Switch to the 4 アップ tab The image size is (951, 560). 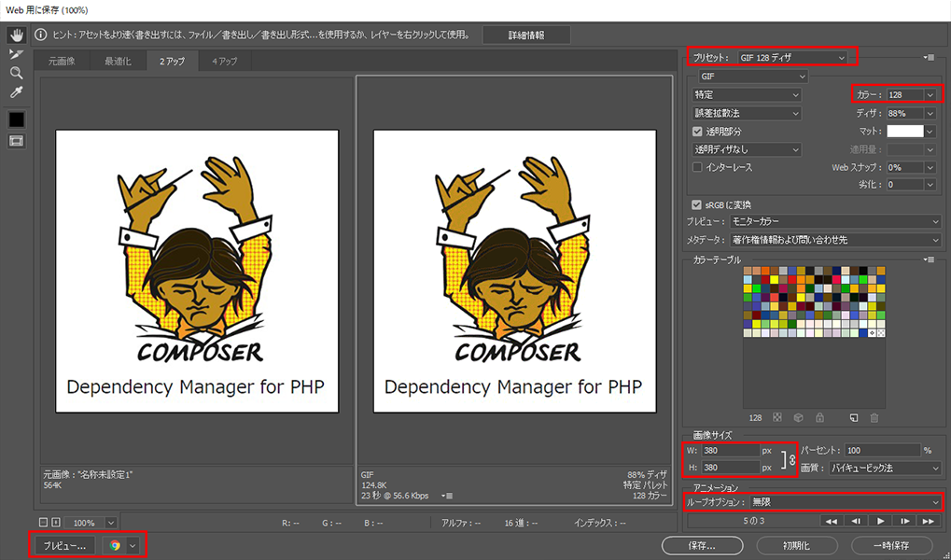click(x=224, y=62)
